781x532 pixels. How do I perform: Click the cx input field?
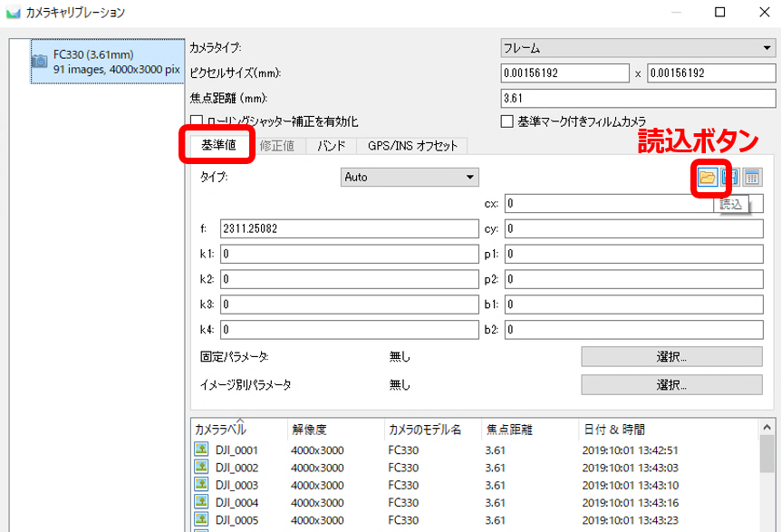point(633,203)
